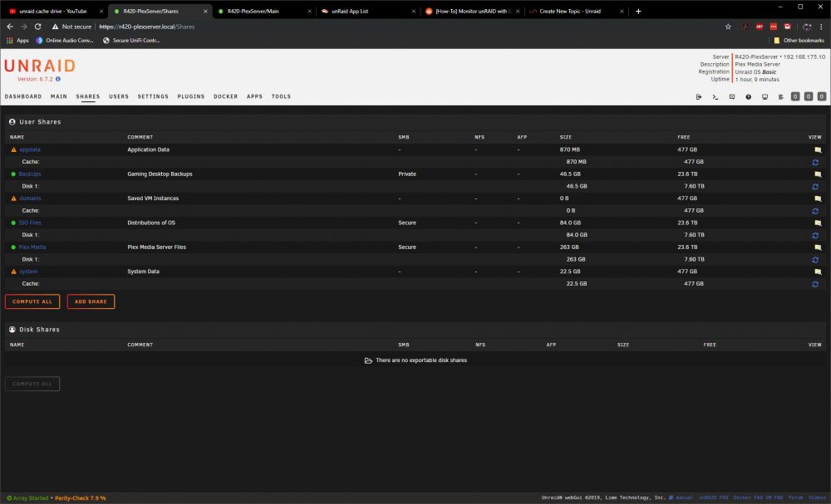Viewport: 831px width, 504px height.
Task: Click the green status dot beside Plex Media
Action: point(13,247)
